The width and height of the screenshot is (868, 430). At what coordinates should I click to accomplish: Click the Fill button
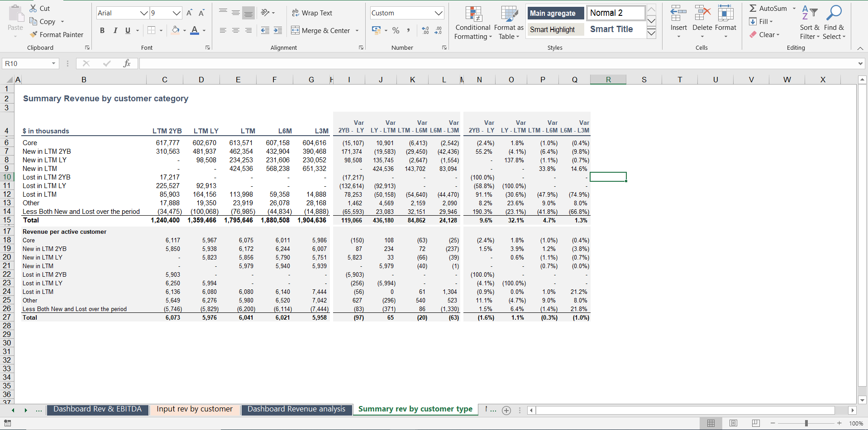pos(761,21)
